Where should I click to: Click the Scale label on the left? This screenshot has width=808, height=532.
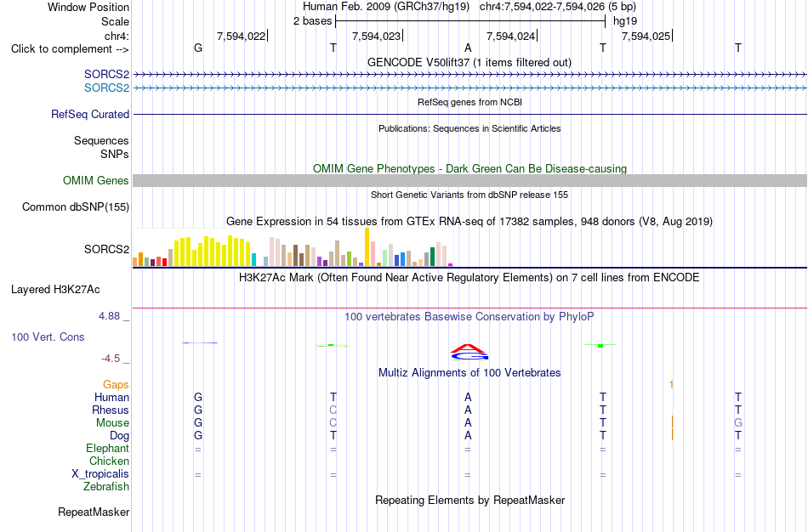[115, 21]
